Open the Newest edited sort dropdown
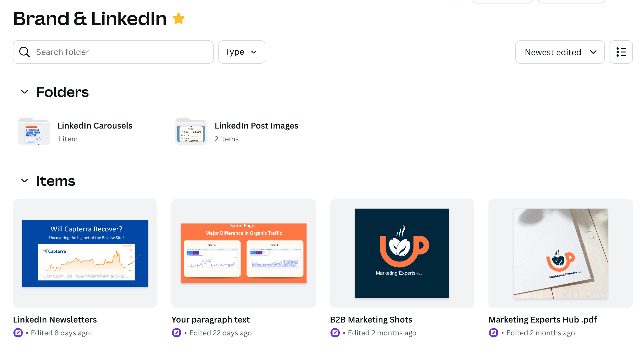Screen dimensions: 644x364 tap(560, 52)
